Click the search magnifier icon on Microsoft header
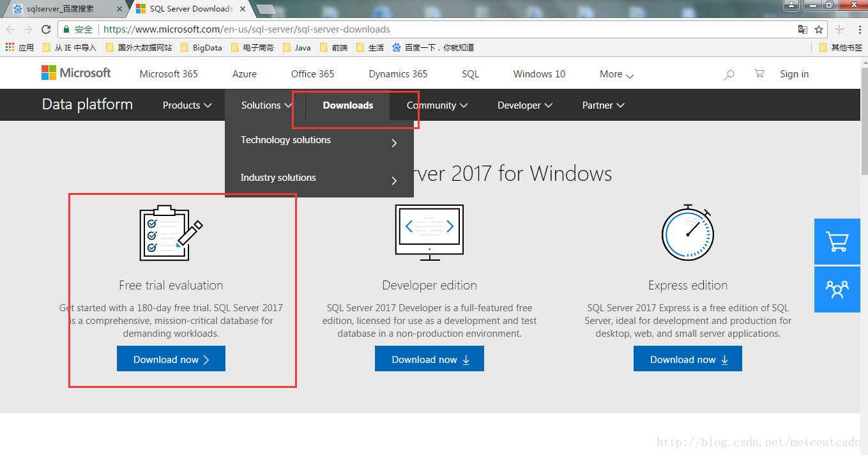Screen dimensions: 868x455 pos(729,75)
